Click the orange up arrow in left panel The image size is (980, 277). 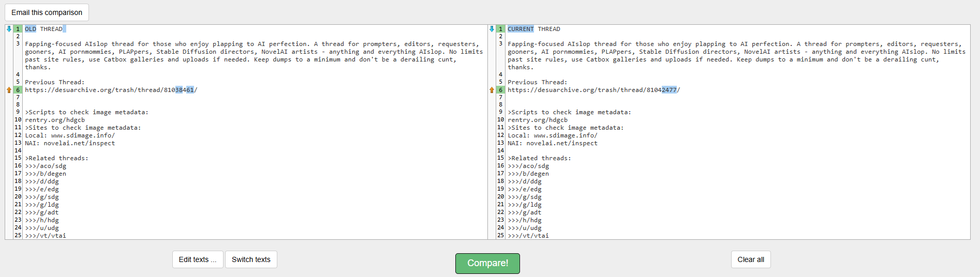pos(9,90)
